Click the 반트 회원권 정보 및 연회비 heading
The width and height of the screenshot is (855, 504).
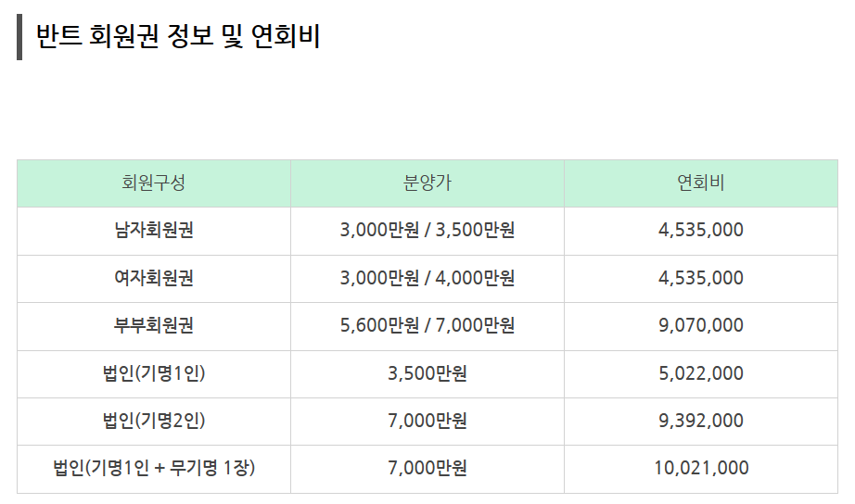pyautogui.click(x=178, y=36)
